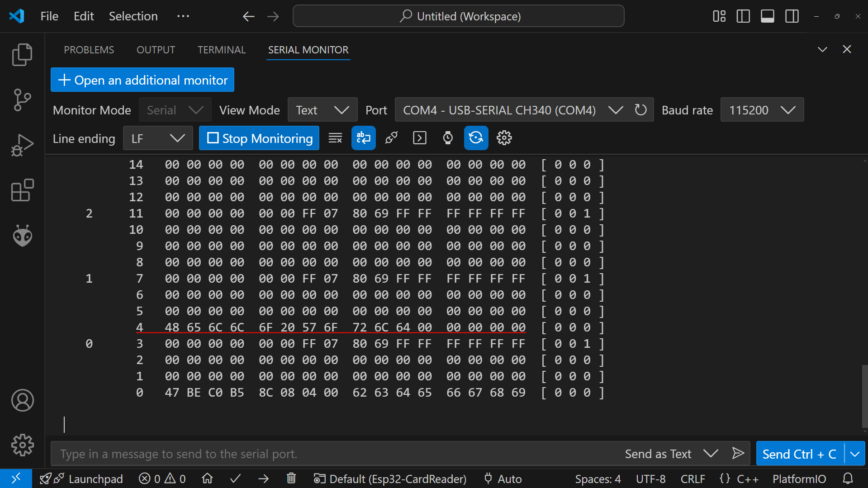Click the clear output icon

[335, 138]
